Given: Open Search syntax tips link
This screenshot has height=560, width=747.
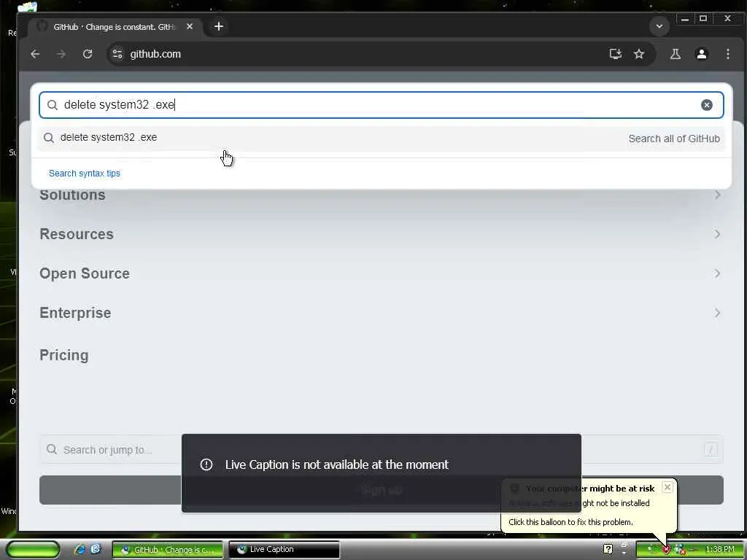Looking at the screenshot, I should pyautogui.click(x=85, y=174).
